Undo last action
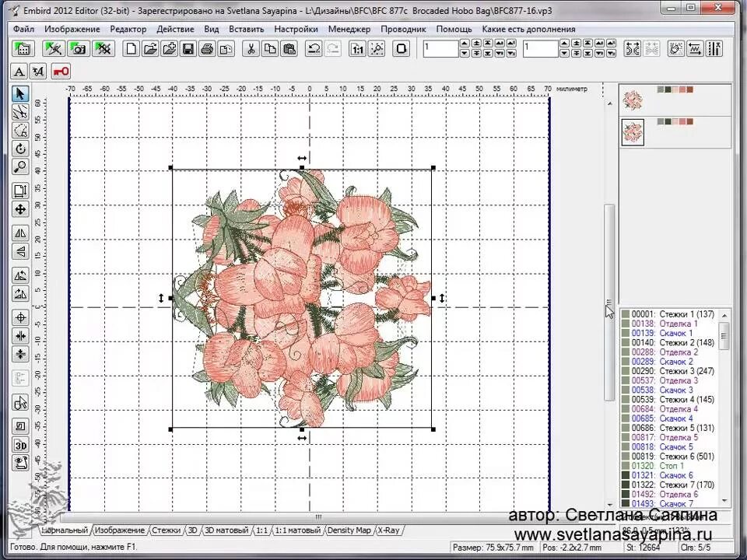Screen dimensions: 747x560 click(314, 48)
